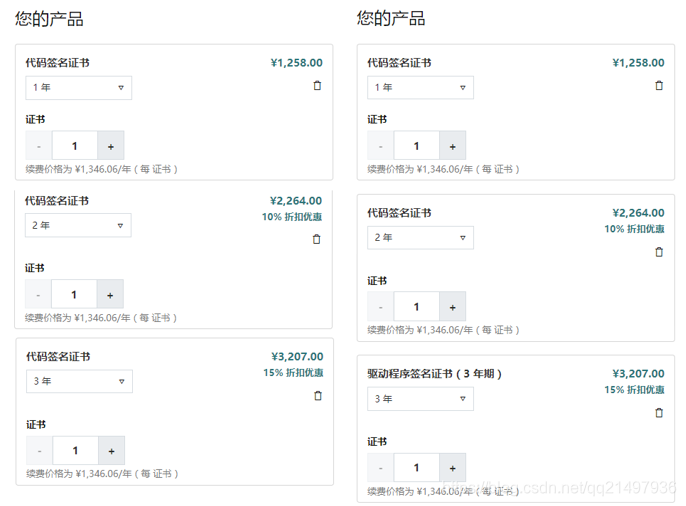This screenshot has height=506, width=686.
Task: Delete the 2年 certificate in the left list
Action: pyautogui.click(x=317, y=239)
